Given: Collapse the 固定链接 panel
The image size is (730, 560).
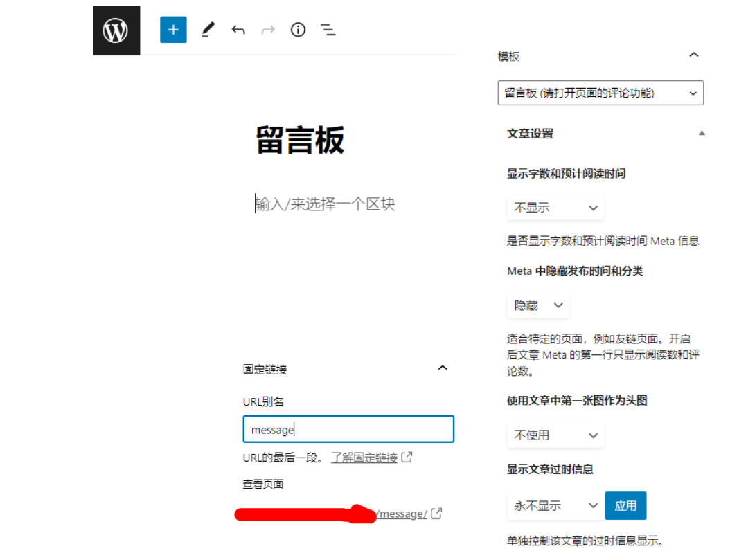Looking at the screenshot, I should pos(443,368).
